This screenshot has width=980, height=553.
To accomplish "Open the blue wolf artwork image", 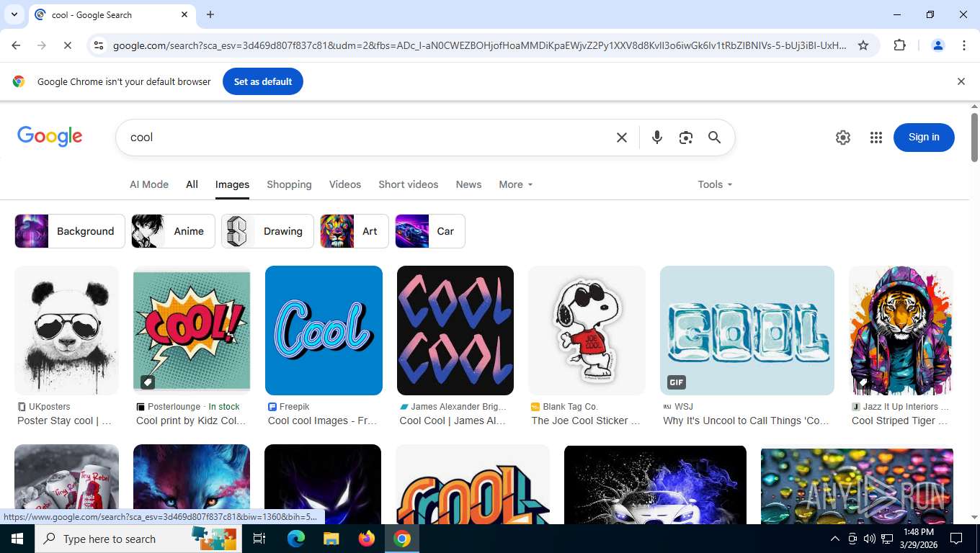I will (x=192, y=484).
